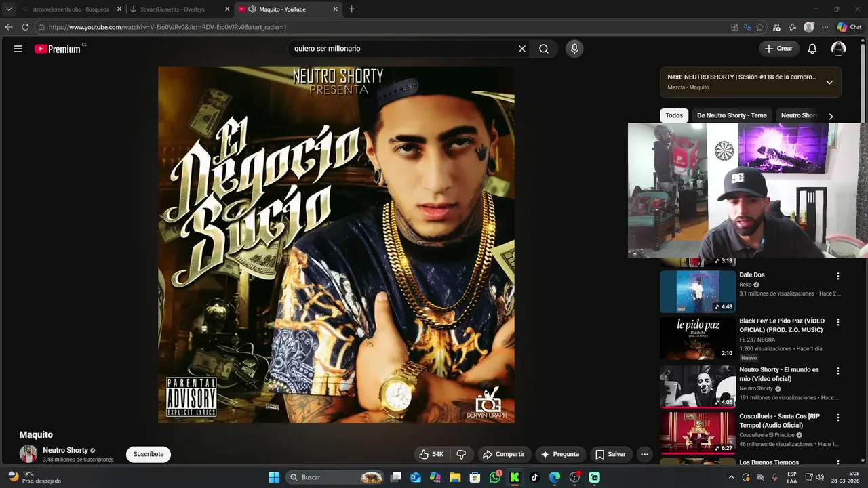Run search with the magnifier button
The width and height of the screenshot is (868, 488).
click(x=544, y=49)
